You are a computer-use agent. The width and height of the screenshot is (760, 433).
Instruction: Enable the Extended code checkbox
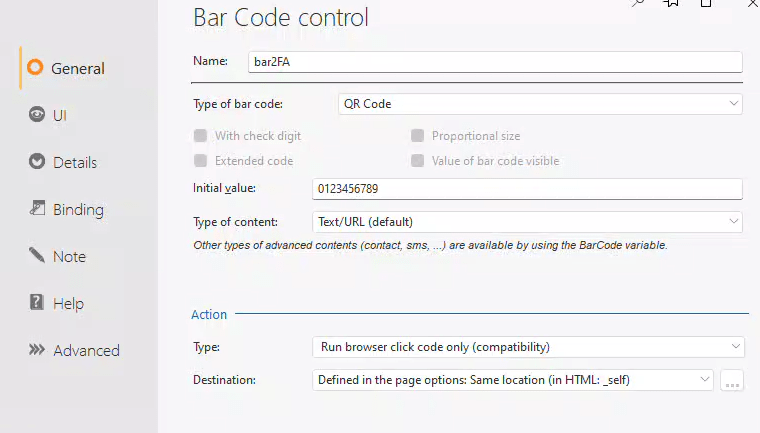click(200, 161)
